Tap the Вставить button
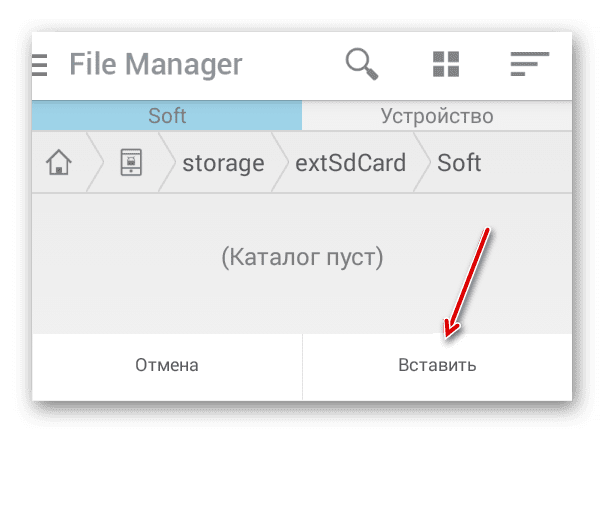Viewport: 604px width, 513px height. pyautogui.click(x=437, y=365)
